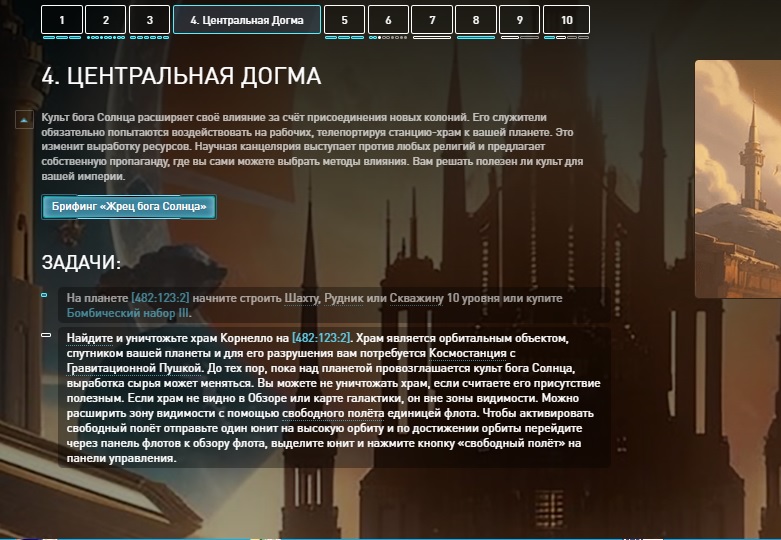This screenshot has width=781, height=540.
Task: Switch to chapter tab 2
Action: pyautogui.click(x=105, y=20)
